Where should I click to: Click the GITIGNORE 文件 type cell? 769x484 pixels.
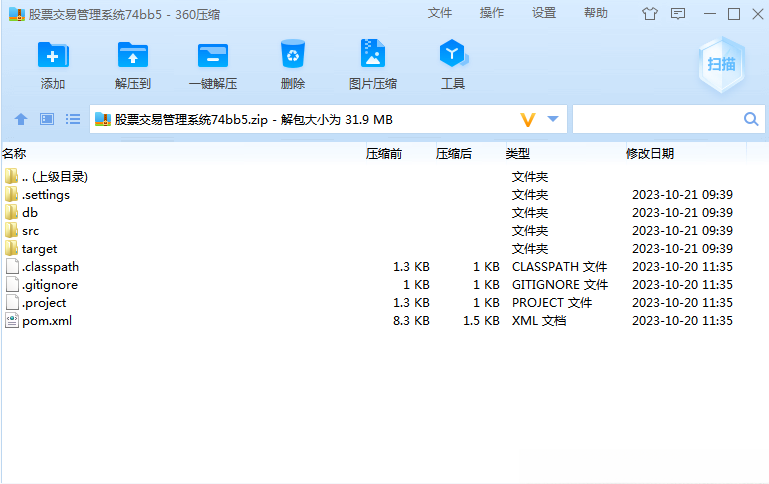coord(560,285)
